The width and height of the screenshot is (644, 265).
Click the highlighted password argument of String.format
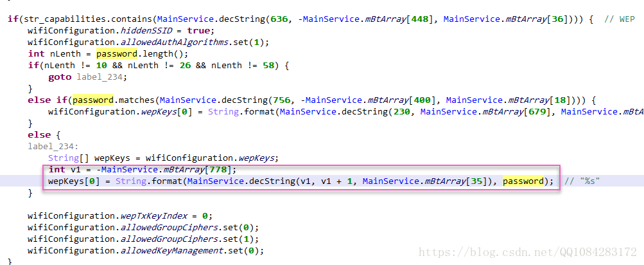point(523,181)
